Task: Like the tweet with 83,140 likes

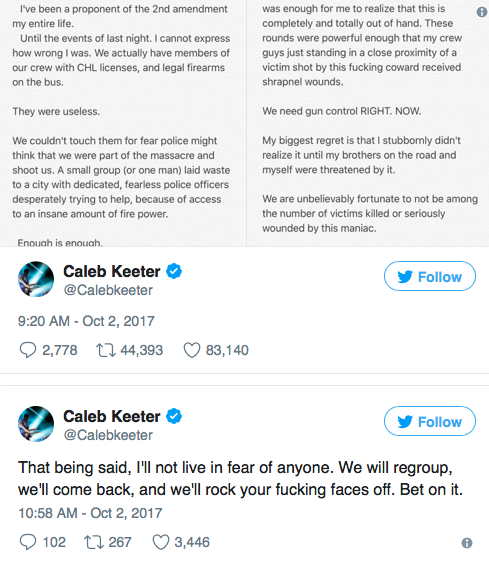Action: [x=191, y=350]
